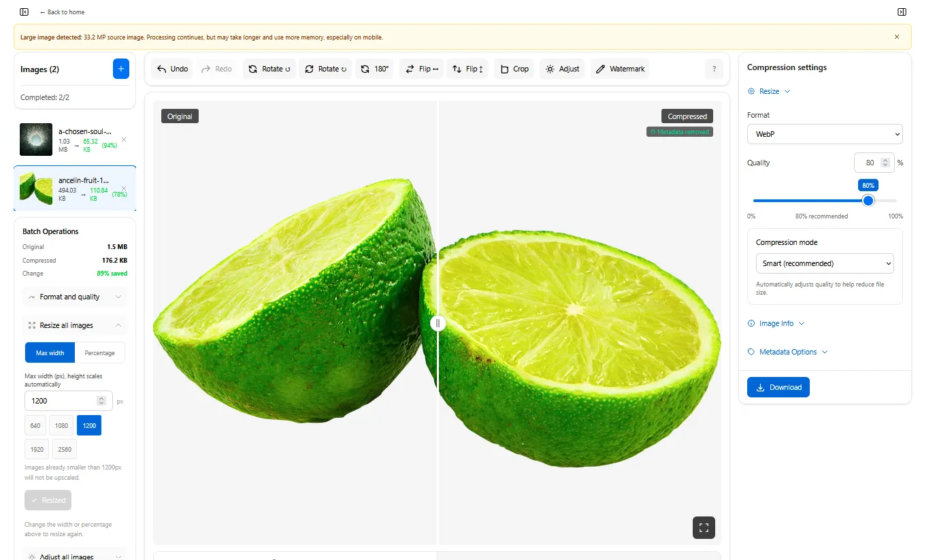Collapse the left sidebar panel icon
Screen dimensions: 952x560
click(x=24, y=12)
